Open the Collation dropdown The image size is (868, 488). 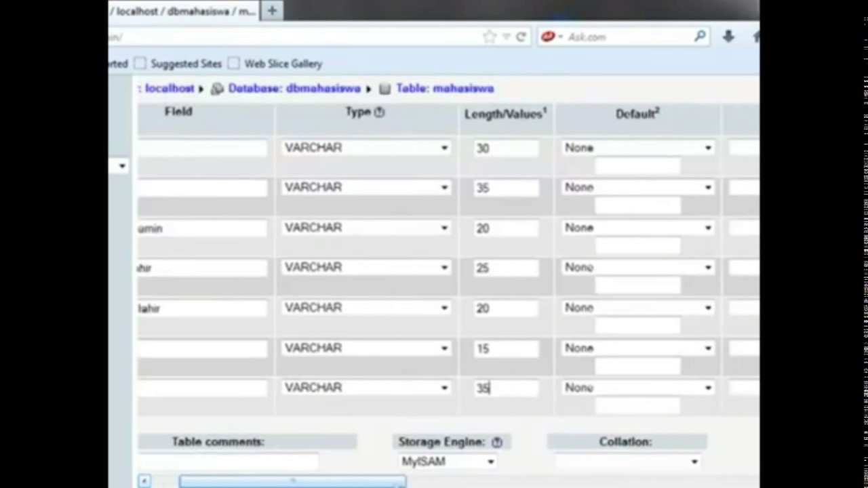click(627, 462)
